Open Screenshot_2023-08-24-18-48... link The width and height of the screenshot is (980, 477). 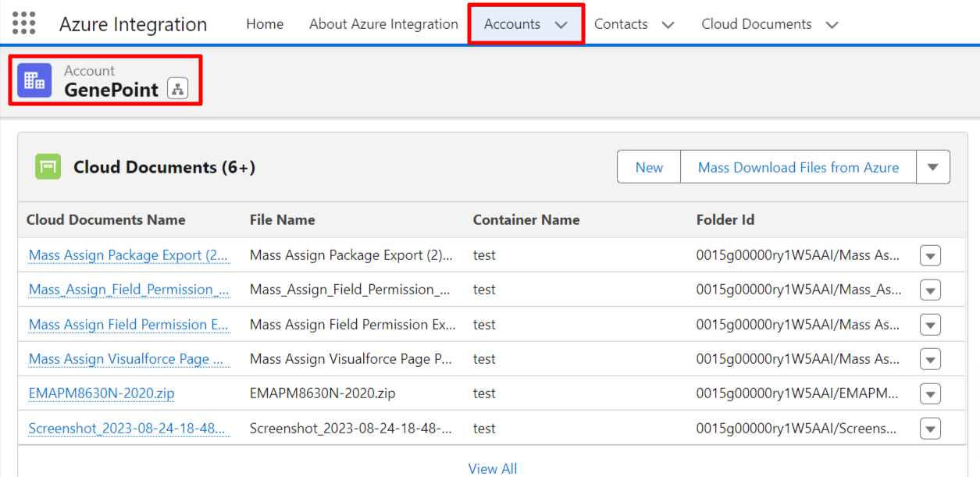pos(127,428)
